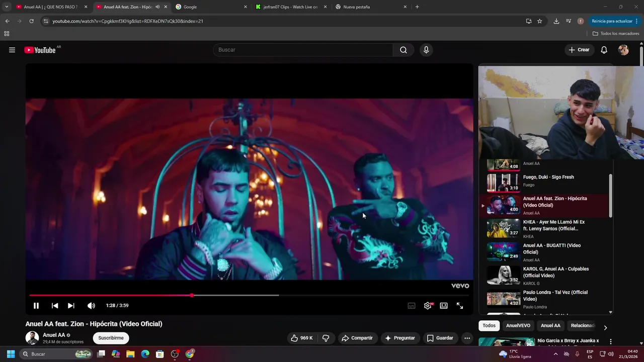Enter fullscreen mode
This screenshot has height=362, width=644.
460,306
